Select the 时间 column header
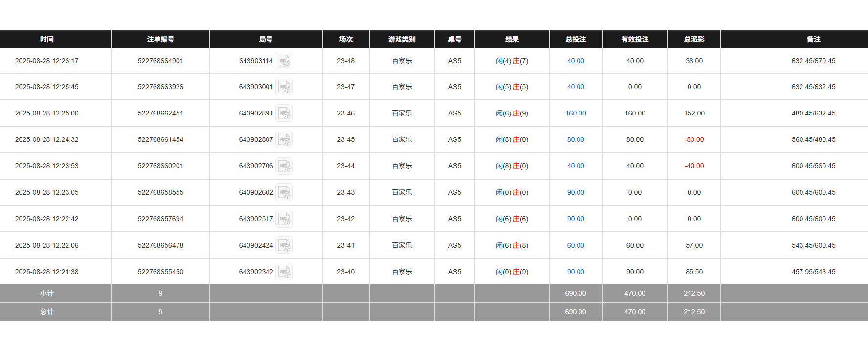The width and height of the screenshot is (868, 344). (47, 39)
